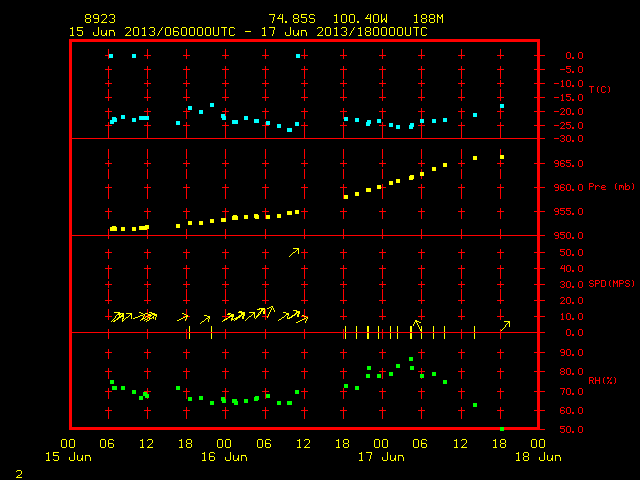Screen dimensions: 640x480
Task: Click station ID 8923 in header
Action: click(x=100, y=19)
